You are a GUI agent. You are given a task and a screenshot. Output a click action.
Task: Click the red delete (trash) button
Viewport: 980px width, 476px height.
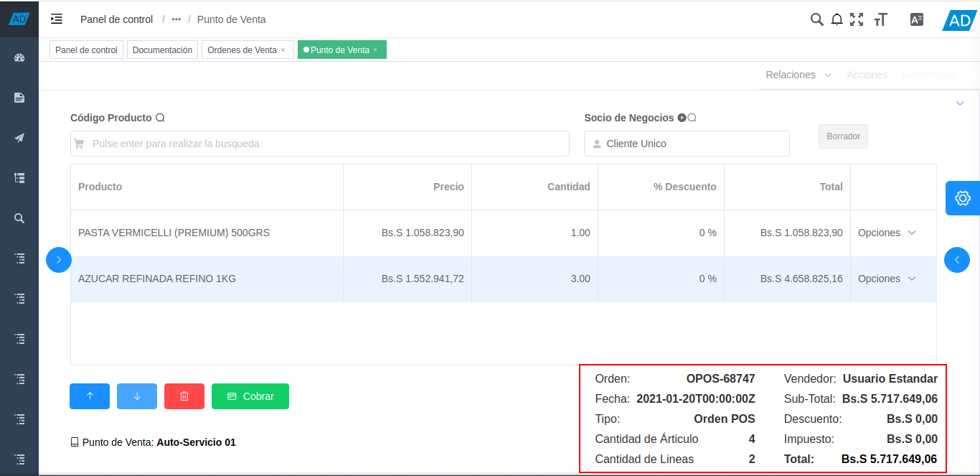pos(184,396)
